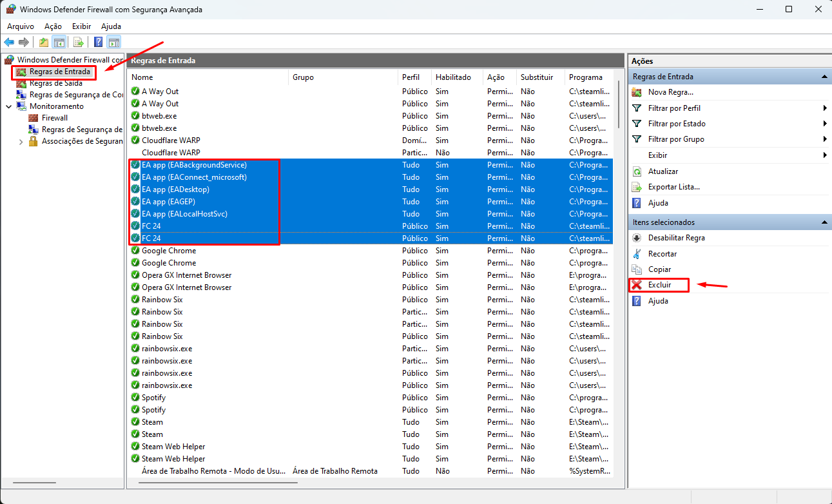Click the Ajuda icon under Regras de Entrada actions

(x=637, y=203)
